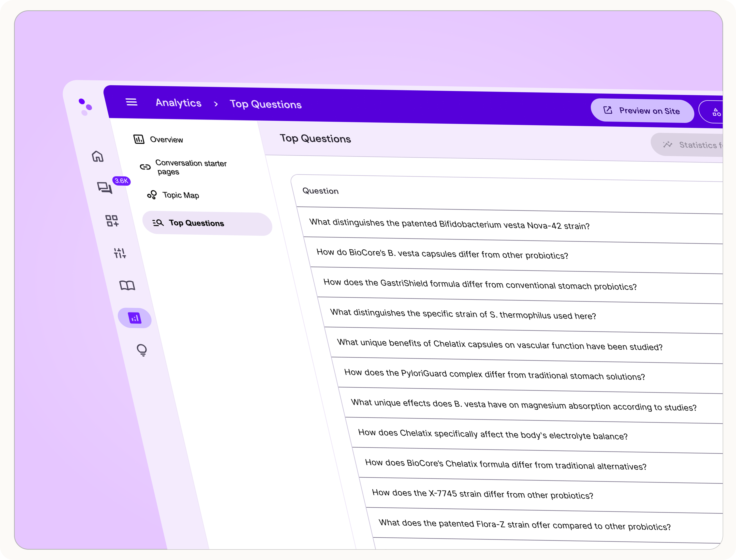Select the analytics chart icon

[x=135, y=318]
